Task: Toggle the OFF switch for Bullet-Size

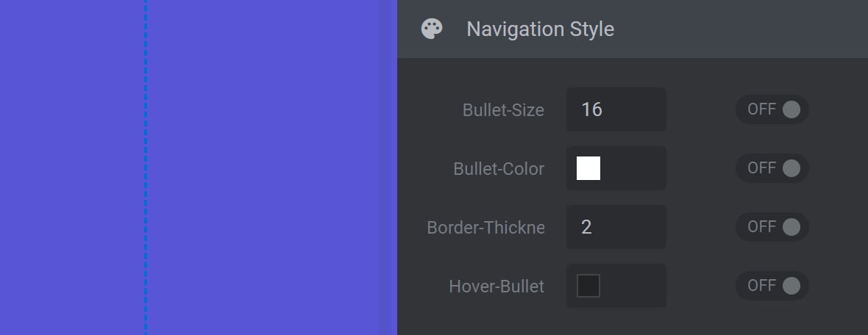Action: coord(772,109)
